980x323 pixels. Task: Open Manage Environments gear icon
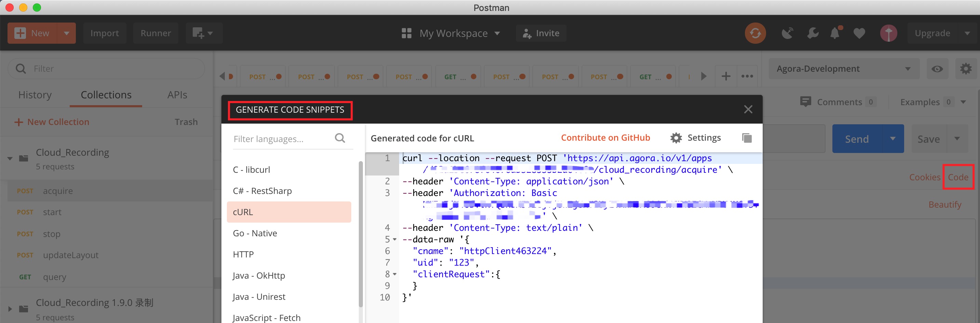tap(965, 69)
